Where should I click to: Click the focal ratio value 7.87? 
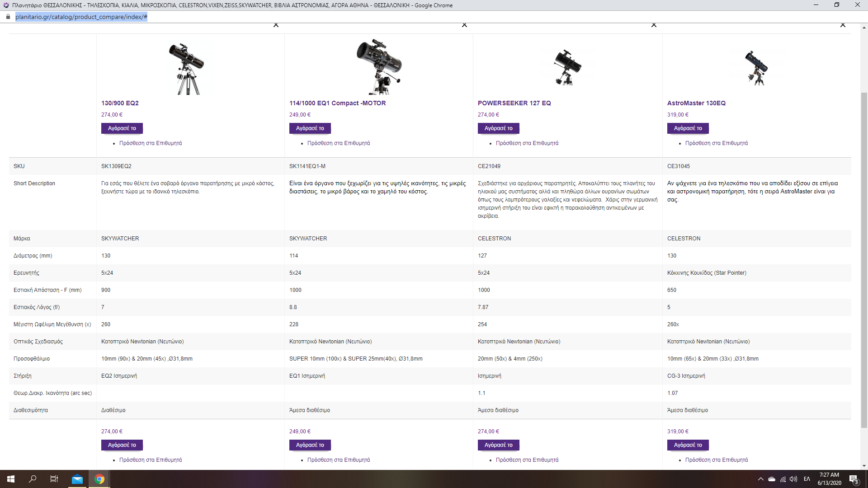tap(483, 307)
